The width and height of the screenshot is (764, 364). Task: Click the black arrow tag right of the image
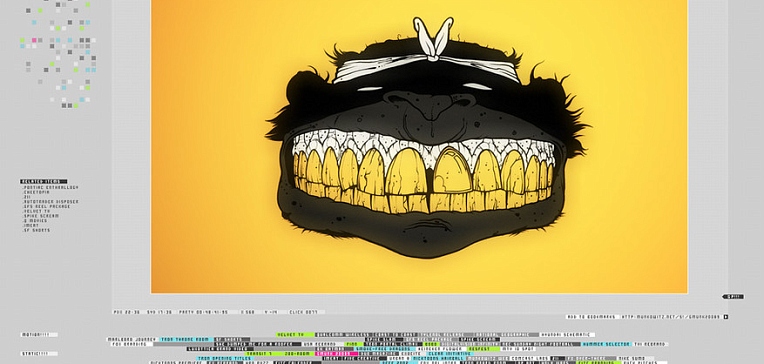coord(732,296)
